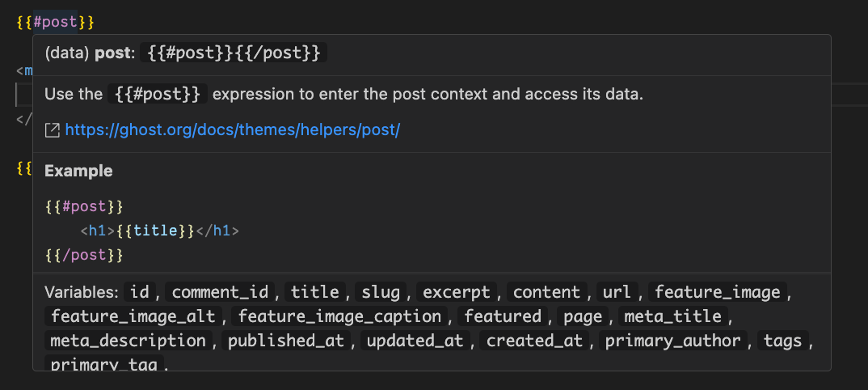This screenshot has width=868, height=390.
Task: Select the 'feature_image' variable chip
Action: (718, 292)
